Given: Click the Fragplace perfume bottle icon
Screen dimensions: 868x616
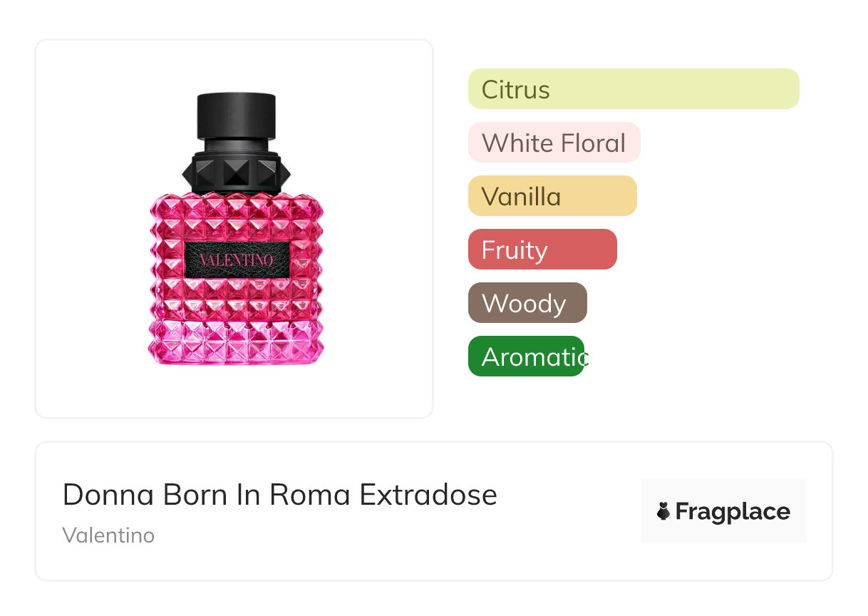Looking at the screenshot, I should click(x=663, y=511).
